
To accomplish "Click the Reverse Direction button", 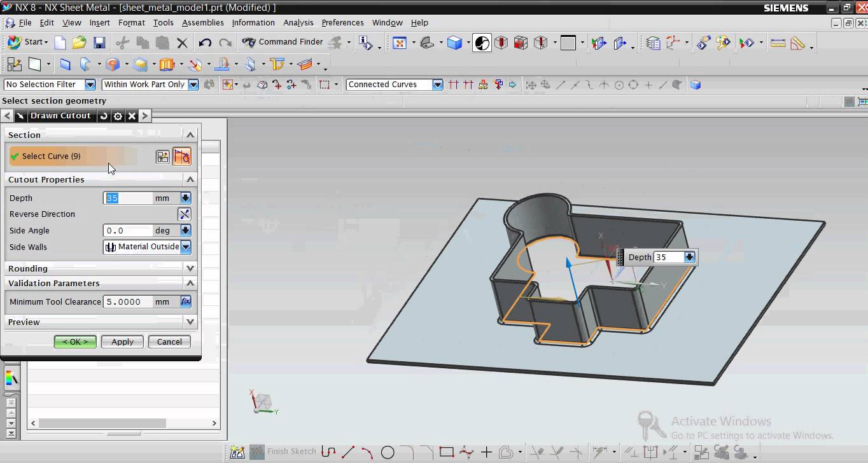I will (184, 214).
